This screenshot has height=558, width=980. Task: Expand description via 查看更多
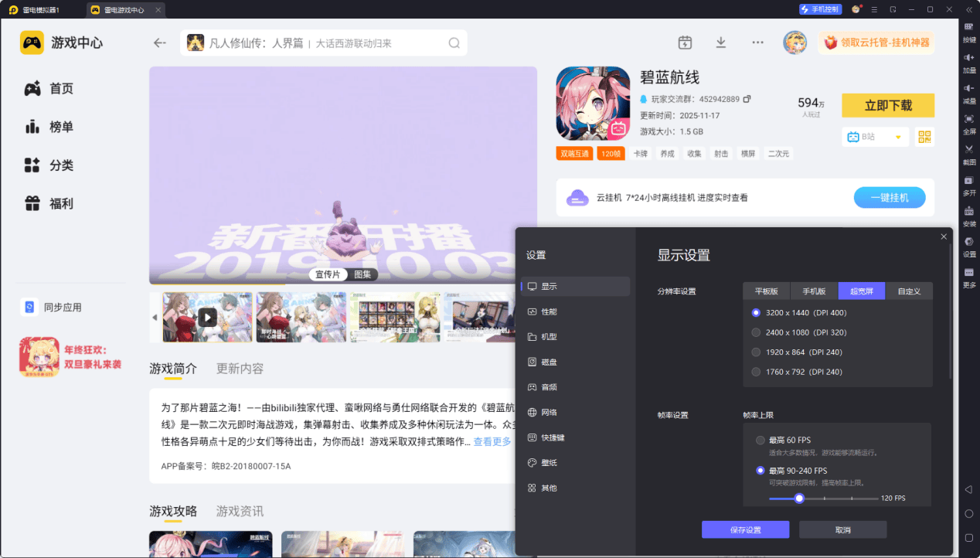(492, 441)
